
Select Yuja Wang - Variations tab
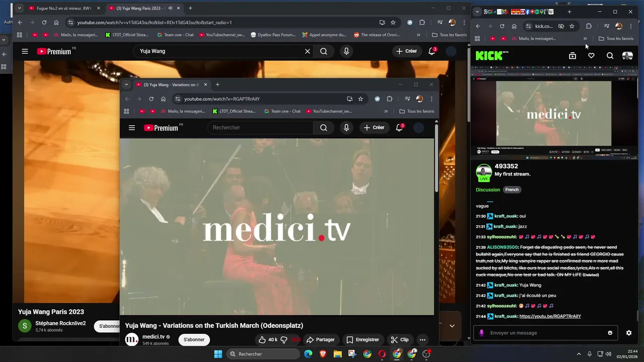[171, 84]
